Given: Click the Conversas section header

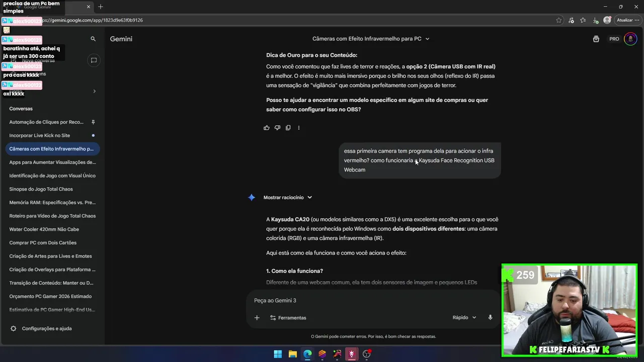Looking at the screenshot, I should [21, 109].
